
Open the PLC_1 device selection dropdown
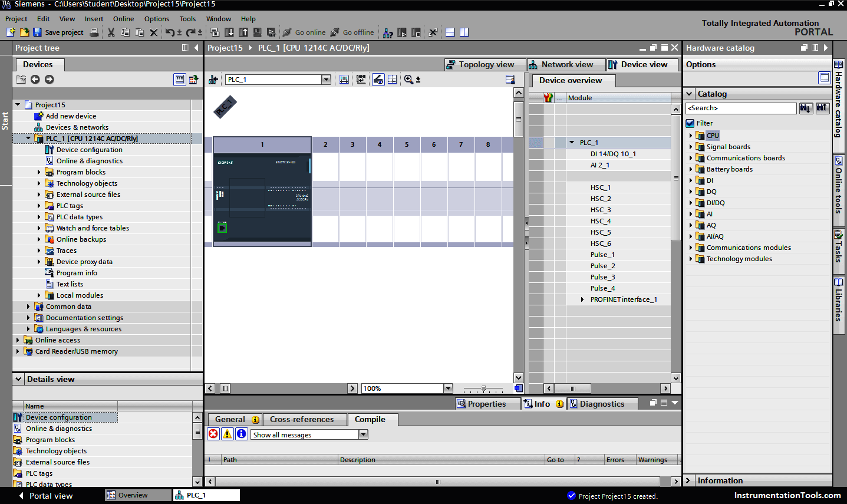tap(326, 80)
